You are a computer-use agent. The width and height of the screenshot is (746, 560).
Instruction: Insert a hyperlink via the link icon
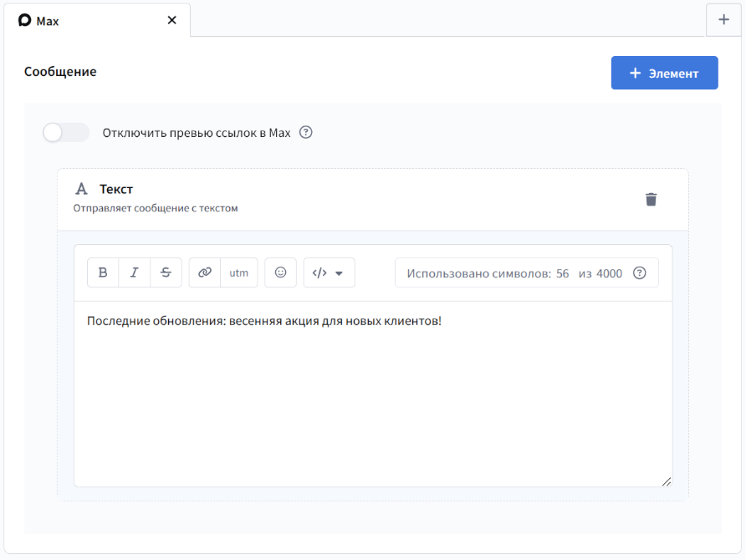click(x=205, y=272)
